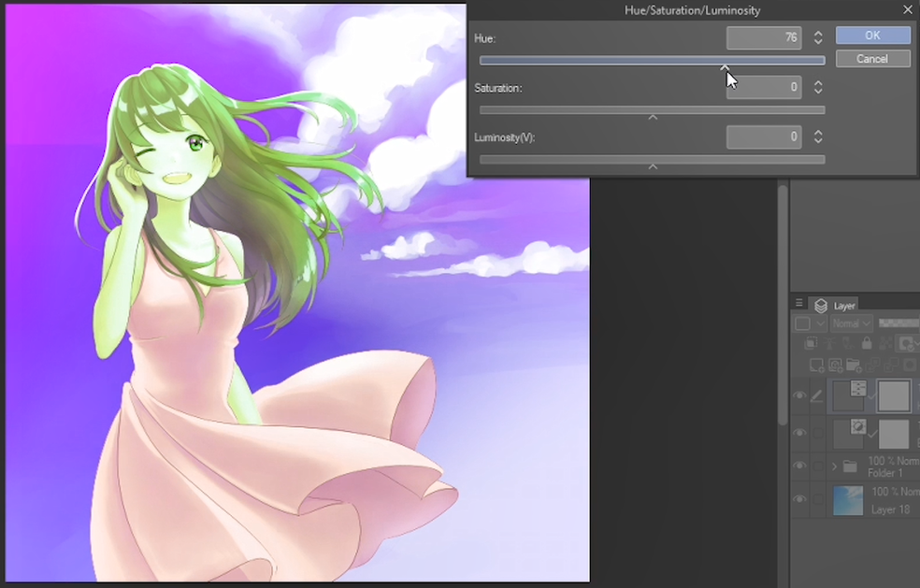Click on the Saturation slider track

point(652,110)
